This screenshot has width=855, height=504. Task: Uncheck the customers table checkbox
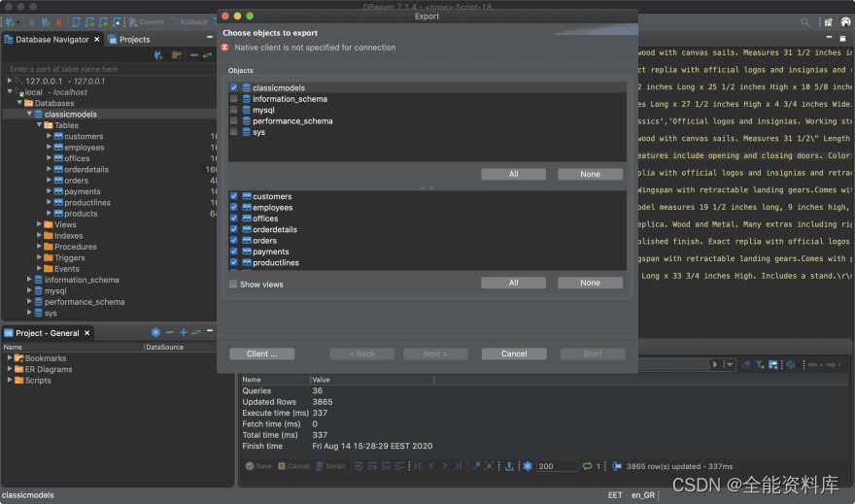[x=234, y=196]
